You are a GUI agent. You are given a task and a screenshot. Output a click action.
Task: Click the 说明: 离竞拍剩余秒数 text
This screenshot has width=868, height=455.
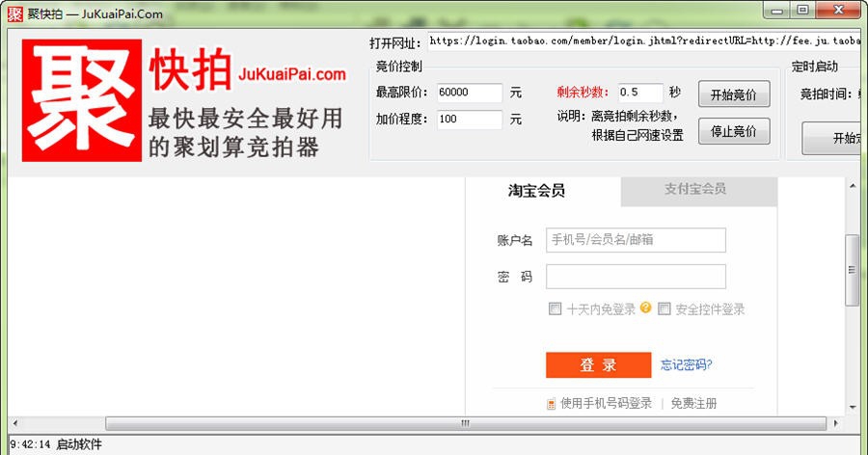click(x=617, y=117)
